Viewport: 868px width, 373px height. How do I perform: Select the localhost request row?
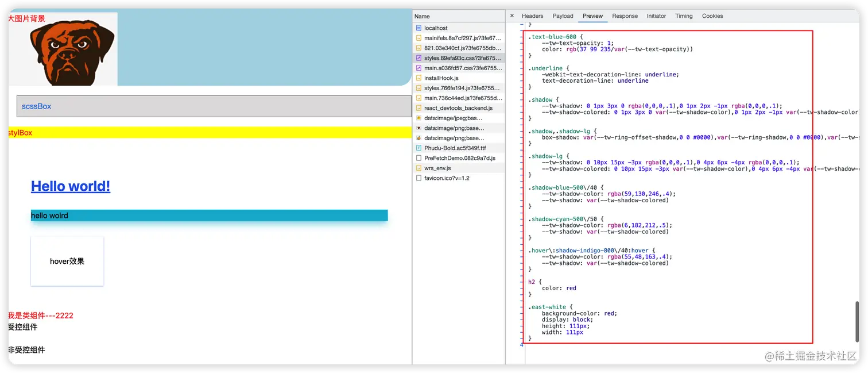[x=459, y=28]
